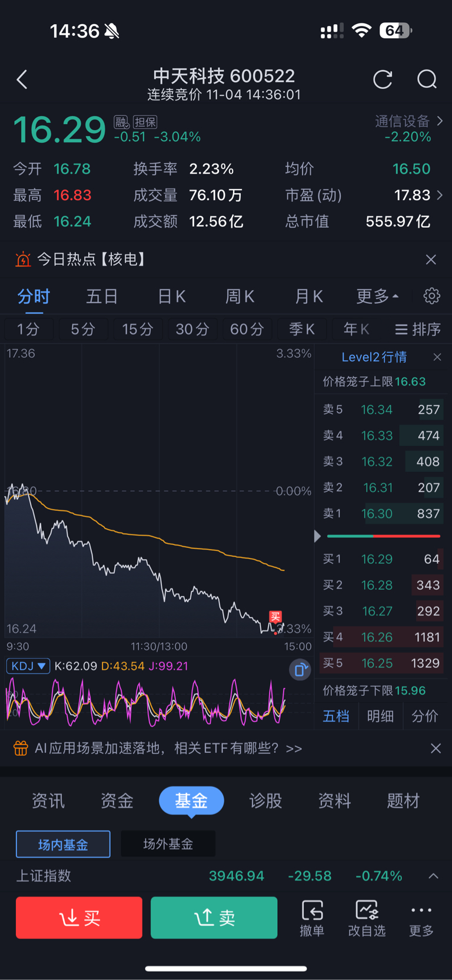Select the 5分 interval
Viewport: 452px width, 980px height.
83,329
